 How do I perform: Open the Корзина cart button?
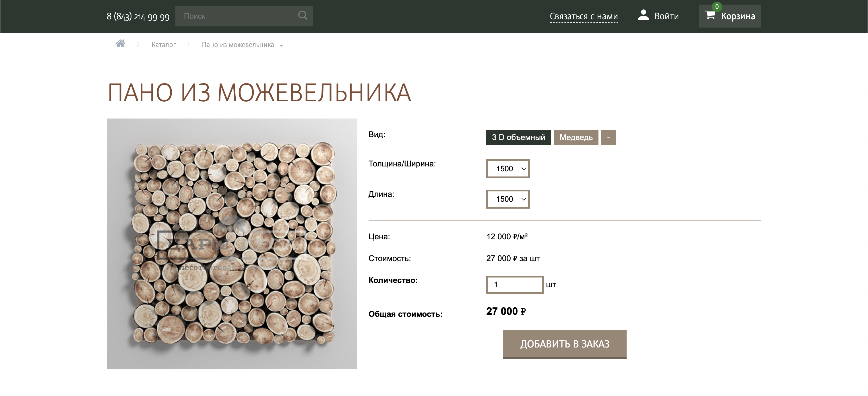(x=730, y=16)
